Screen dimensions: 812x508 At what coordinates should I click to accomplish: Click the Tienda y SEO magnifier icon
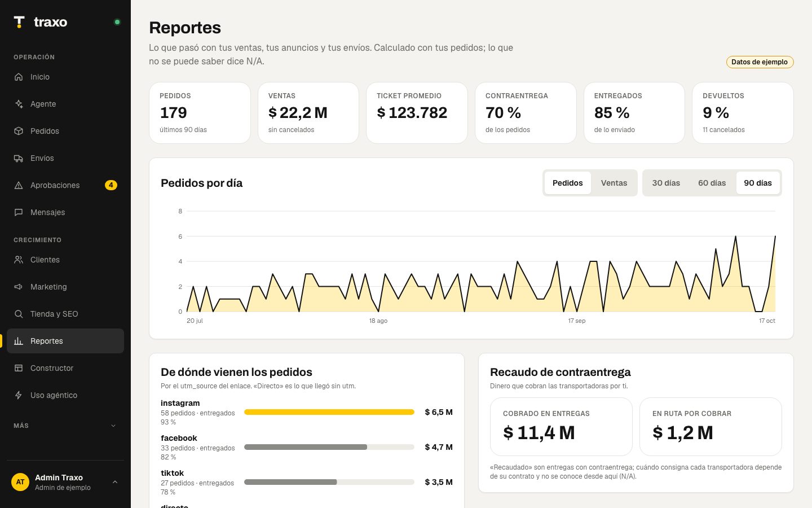(19, 314)
